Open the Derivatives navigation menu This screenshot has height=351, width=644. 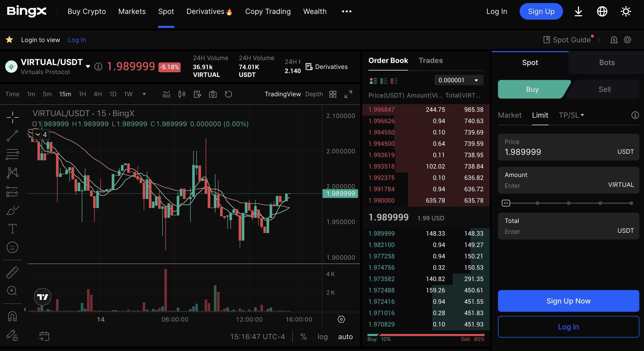(x=209, y=11)
